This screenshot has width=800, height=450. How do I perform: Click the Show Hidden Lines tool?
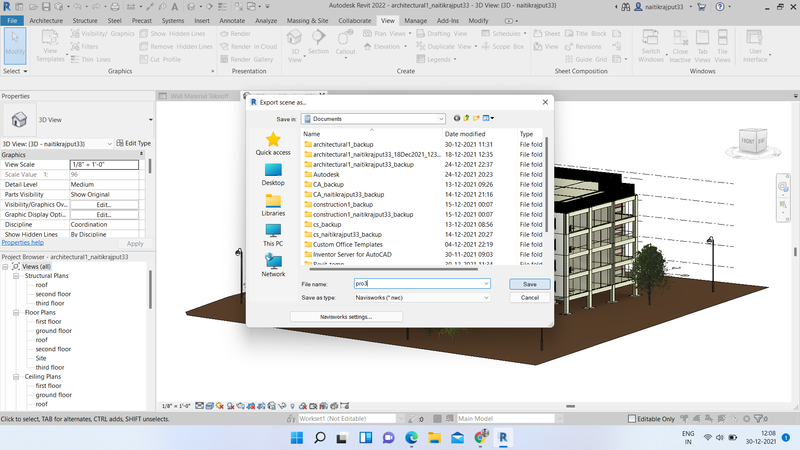(x=172, y=34)
